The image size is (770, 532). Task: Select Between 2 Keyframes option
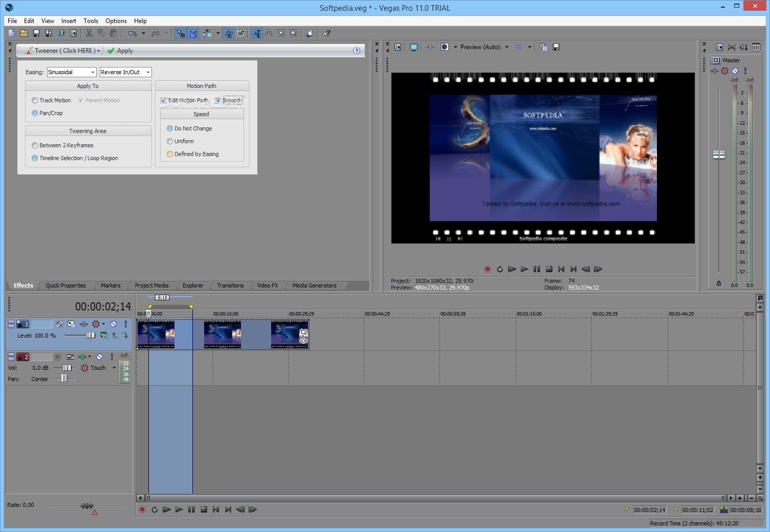[x=35, y=145]
